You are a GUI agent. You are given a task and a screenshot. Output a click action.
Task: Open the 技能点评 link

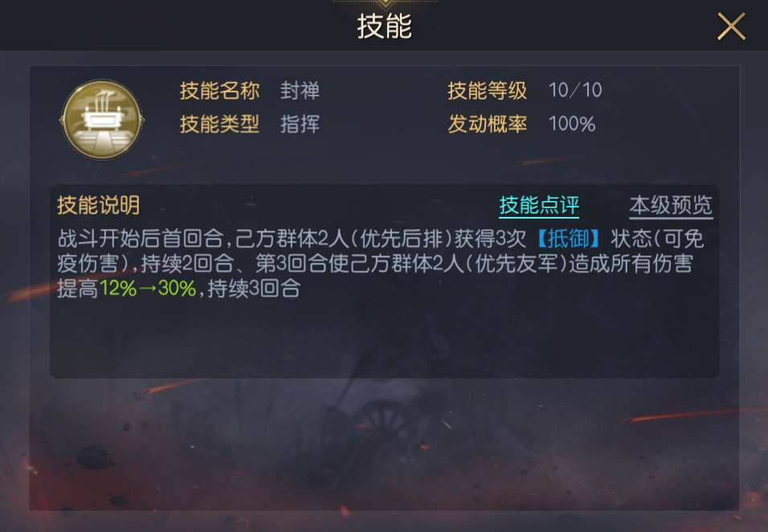point(539,205)
